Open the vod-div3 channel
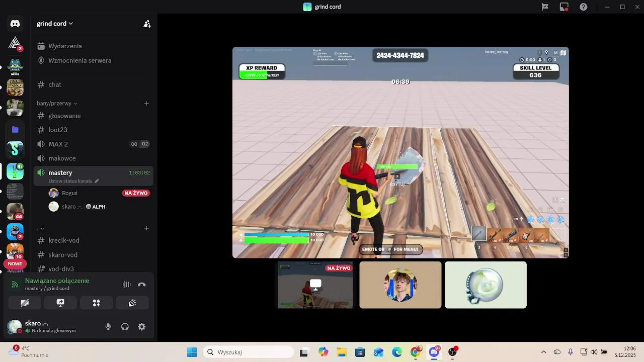Image resolution: width=644 pixels, height=362 pixels. tap(94, 269)
